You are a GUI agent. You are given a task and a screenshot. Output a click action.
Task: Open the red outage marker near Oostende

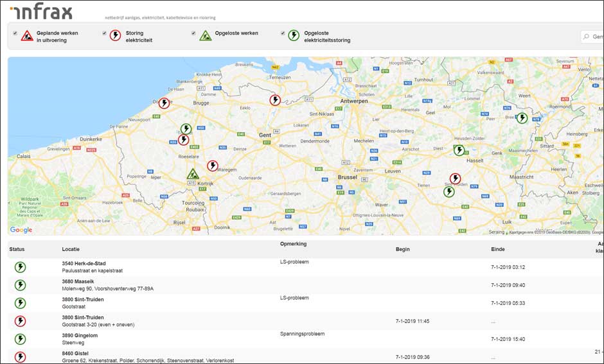click(x=164, y=103)
